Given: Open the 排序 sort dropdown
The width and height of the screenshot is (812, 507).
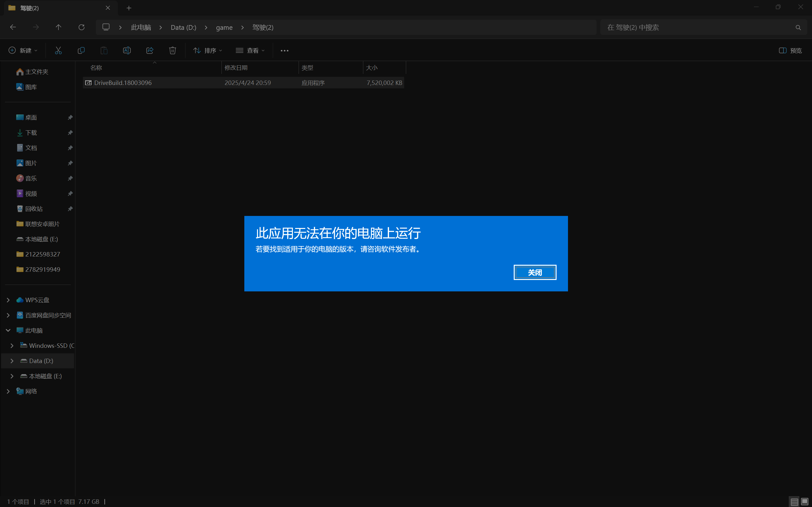Looking at the screenshot, I should 208,50.
